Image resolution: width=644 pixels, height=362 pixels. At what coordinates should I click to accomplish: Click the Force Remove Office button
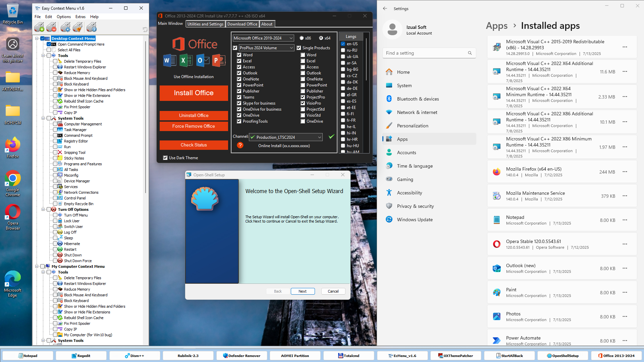click(194, 126)
